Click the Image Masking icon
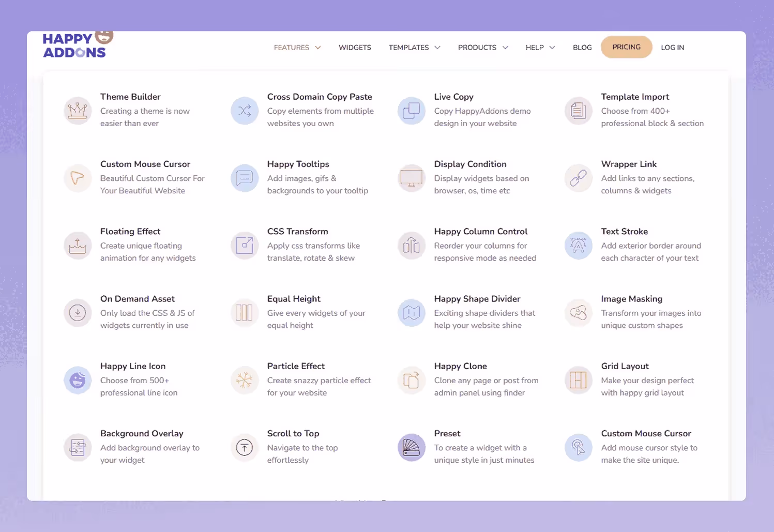 point(579,313)
